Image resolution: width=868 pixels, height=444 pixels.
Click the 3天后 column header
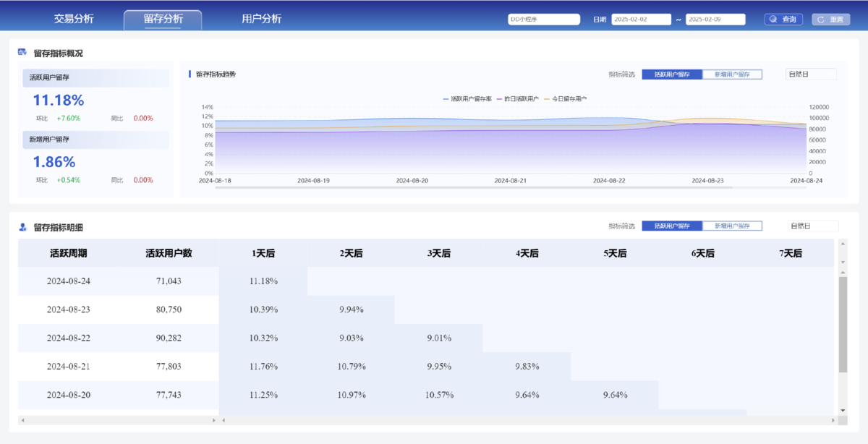click(x=439, y=254)
